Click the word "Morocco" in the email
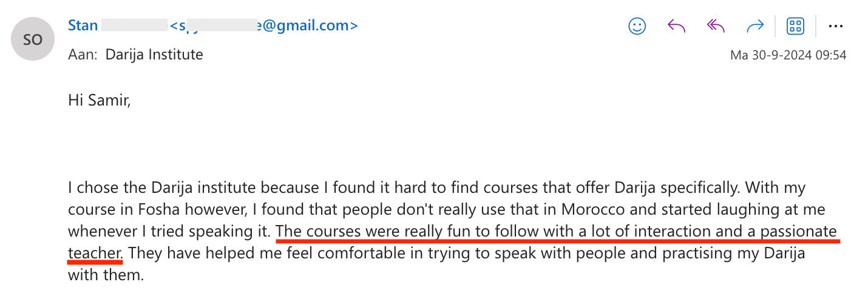 click(592, 209)
